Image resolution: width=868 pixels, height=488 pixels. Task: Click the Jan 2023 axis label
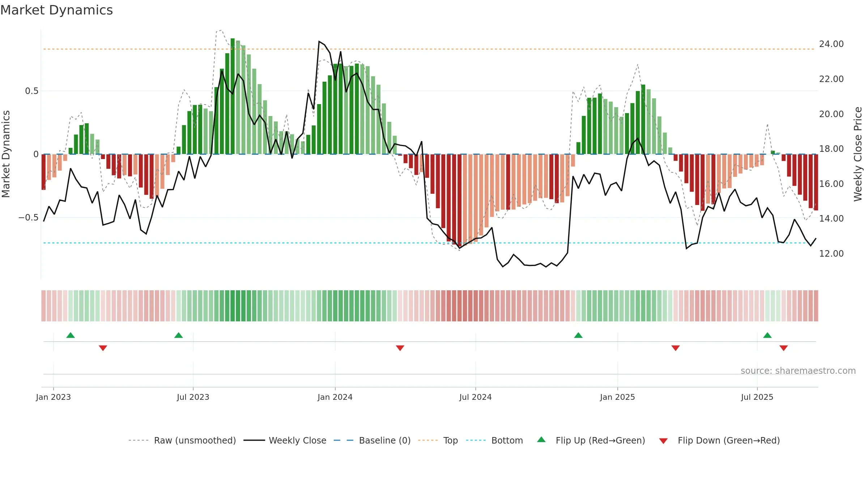tap(54, 397)
